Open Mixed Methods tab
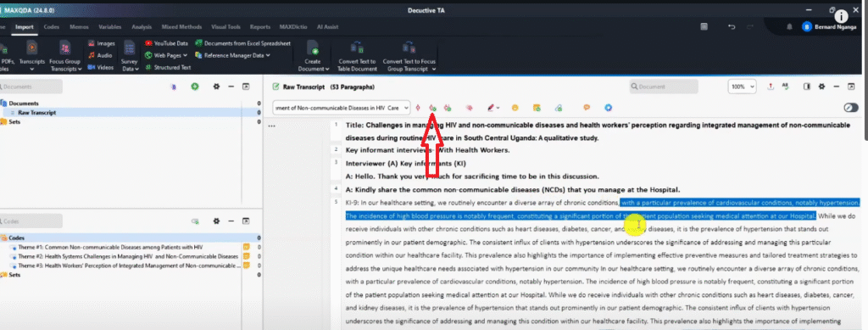Viewport: 868px width, 330px height. (x=182, y=26)
